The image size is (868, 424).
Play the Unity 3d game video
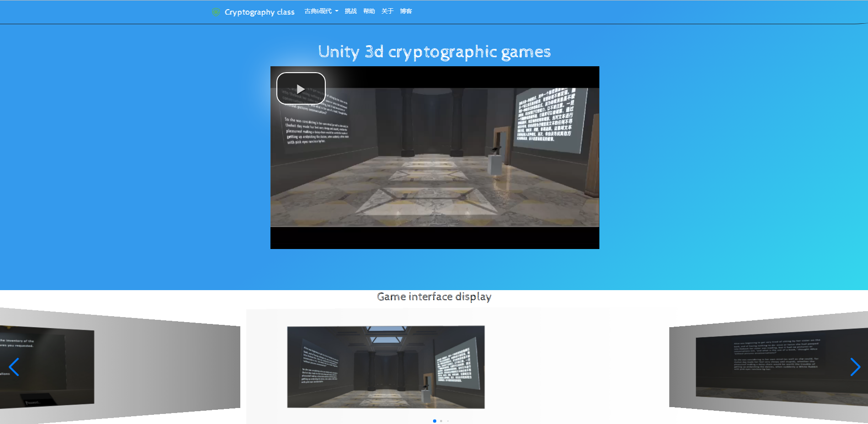[301, 89]
